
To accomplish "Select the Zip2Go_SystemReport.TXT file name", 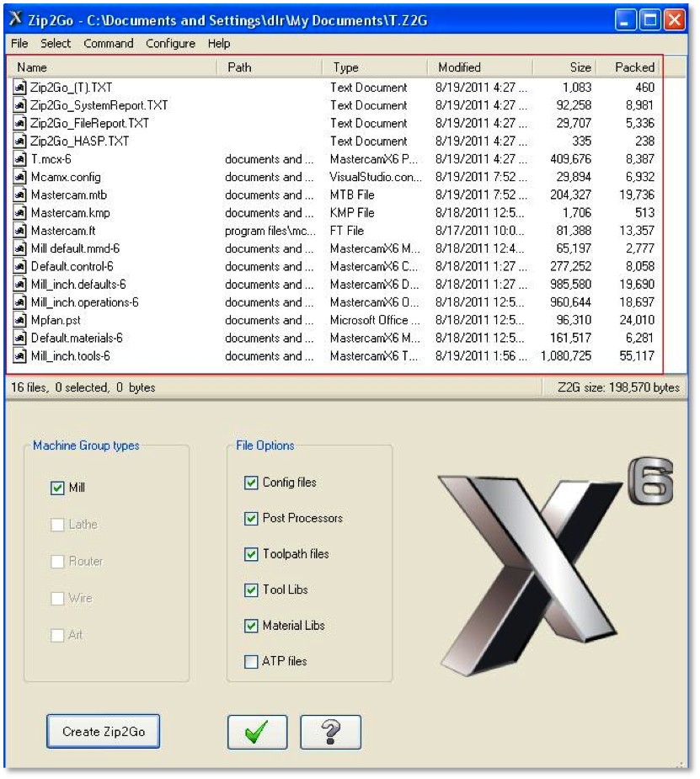I will (99, 105).
